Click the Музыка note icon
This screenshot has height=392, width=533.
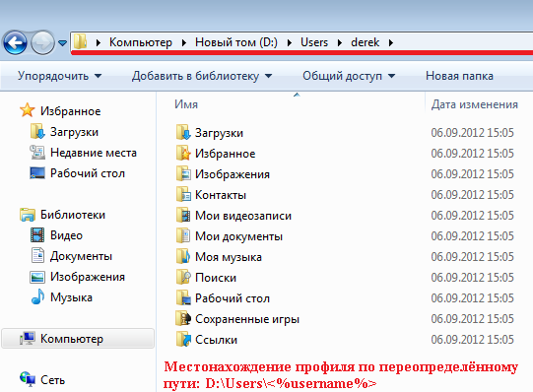(x=37, y=296)
